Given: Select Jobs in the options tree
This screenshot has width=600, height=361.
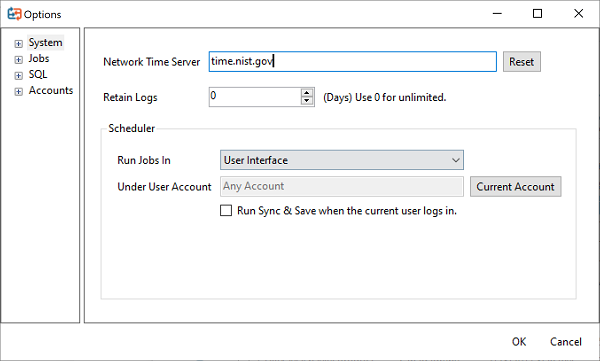Looking at the screenshot, I should click(39, 59).
